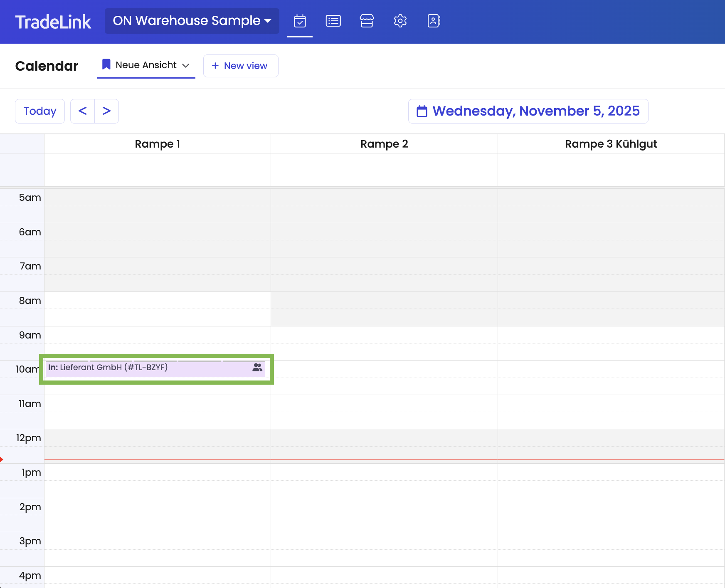
Task: Jump to Today in the calendar
Action: coord(40,111)
